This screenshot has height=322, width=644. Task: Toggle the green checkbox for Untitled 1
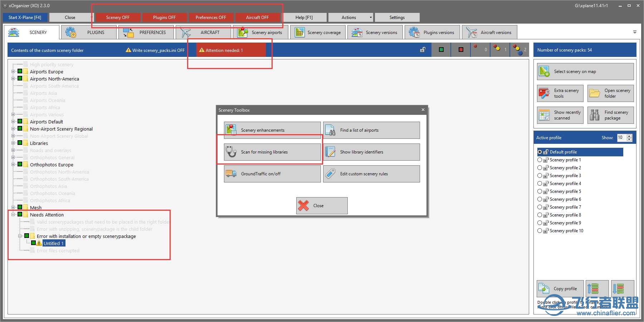[34, 243]
